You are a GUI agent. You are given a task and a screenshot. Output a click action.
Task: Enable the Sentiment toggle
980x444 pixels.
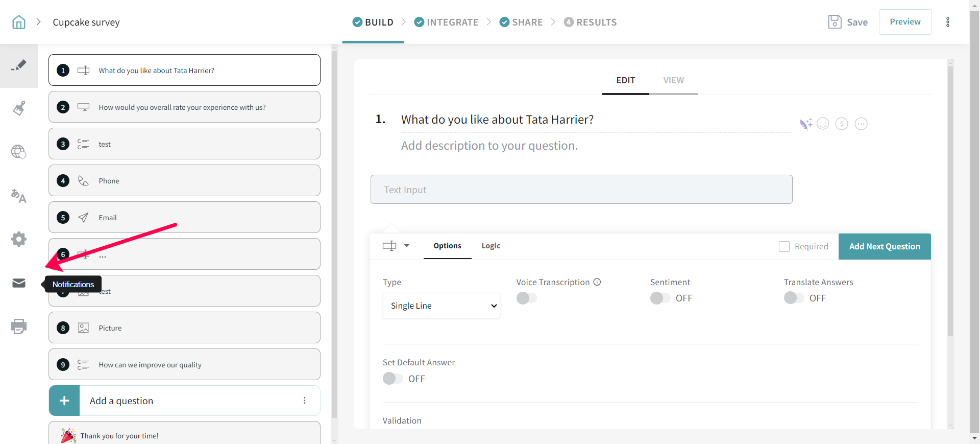659,298
